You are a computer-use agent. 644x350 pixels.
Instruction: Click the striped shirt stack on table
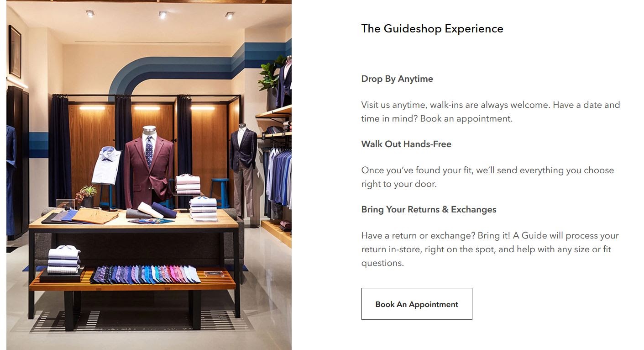(204, 209)
